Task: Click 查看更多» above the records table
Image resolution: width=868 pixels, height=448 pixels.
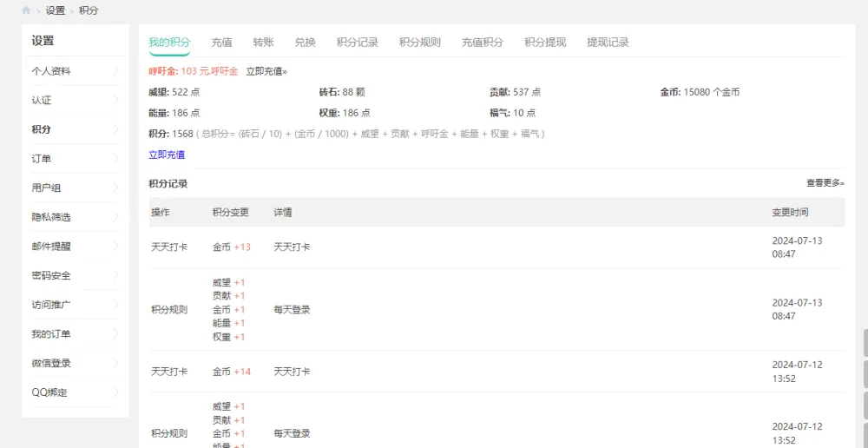Action: tap(825, 183)
